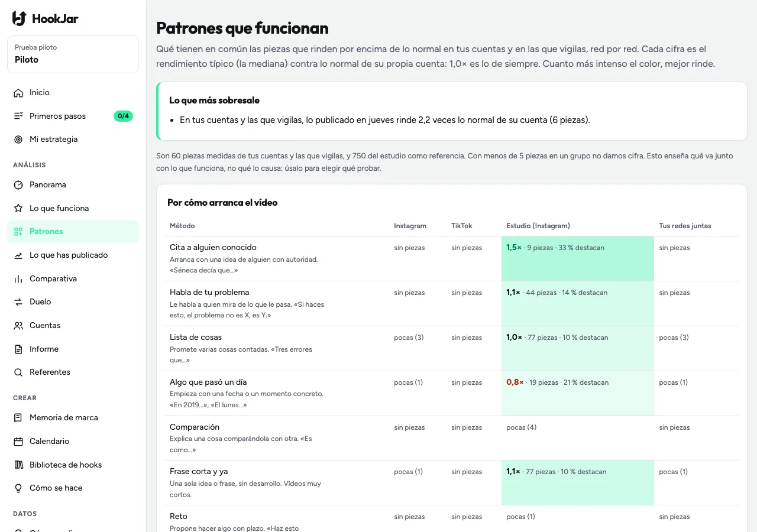The height and width of the screenshot is (532, 757).
Task: Click the 1,5× study cell value
Action: pyautogui.click(x=514, y=248)
